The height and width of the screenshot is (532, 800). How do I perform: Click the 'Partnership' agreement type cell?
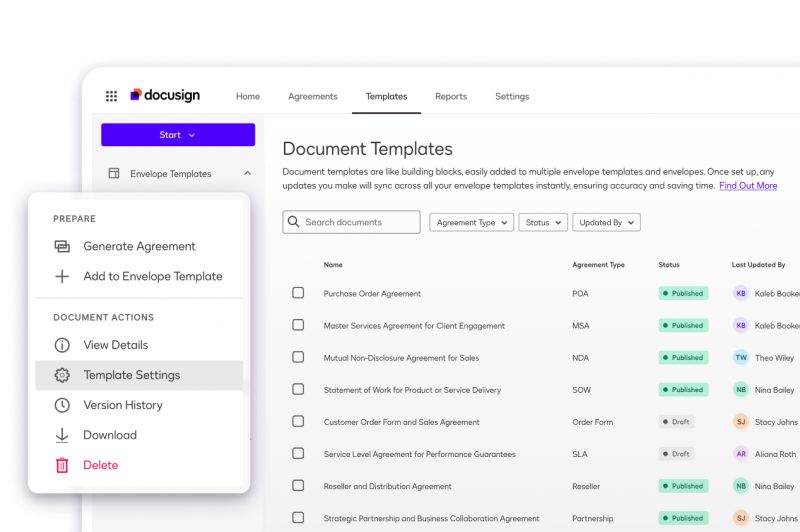click(592, 519)
